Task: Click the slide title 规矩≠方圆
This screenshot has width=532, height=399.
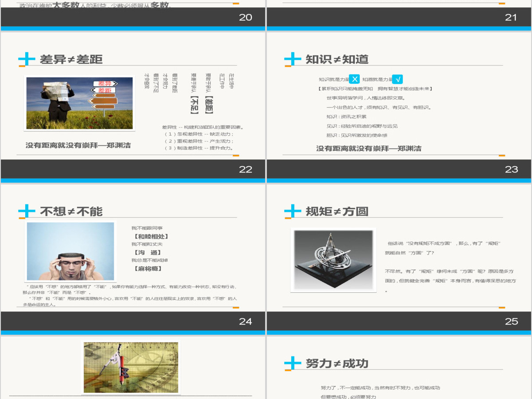Action: 337,211
